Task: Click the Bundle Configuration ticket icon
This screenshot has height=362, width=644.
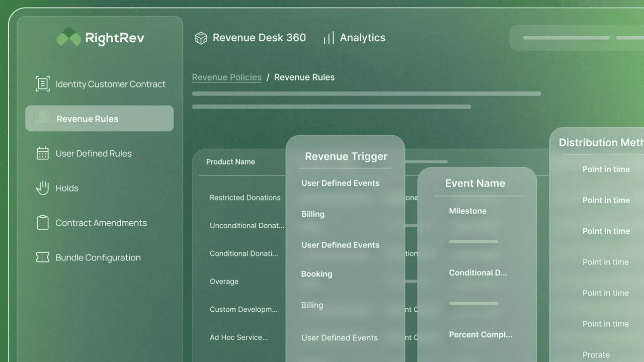Action: pyautogui.click(x=43, y=257)
